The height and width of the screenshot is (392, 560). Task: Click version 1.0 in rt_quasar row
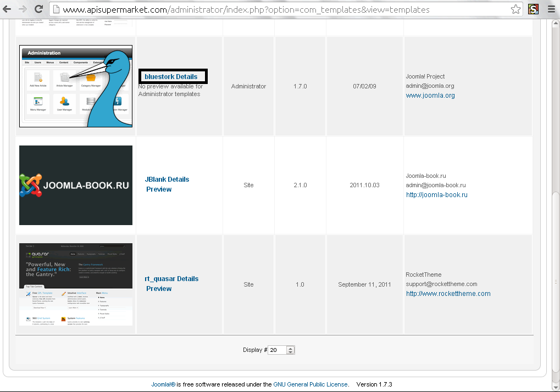[x=300, y=284]
